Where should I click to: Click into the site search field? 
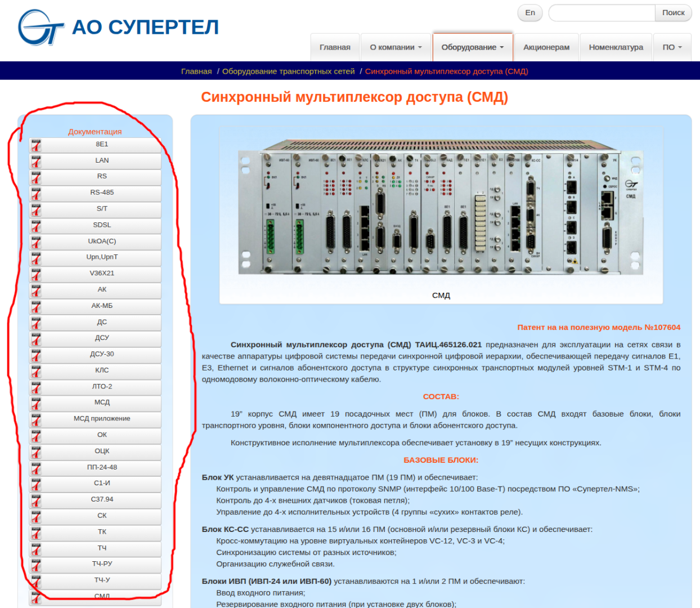[602, 13]
